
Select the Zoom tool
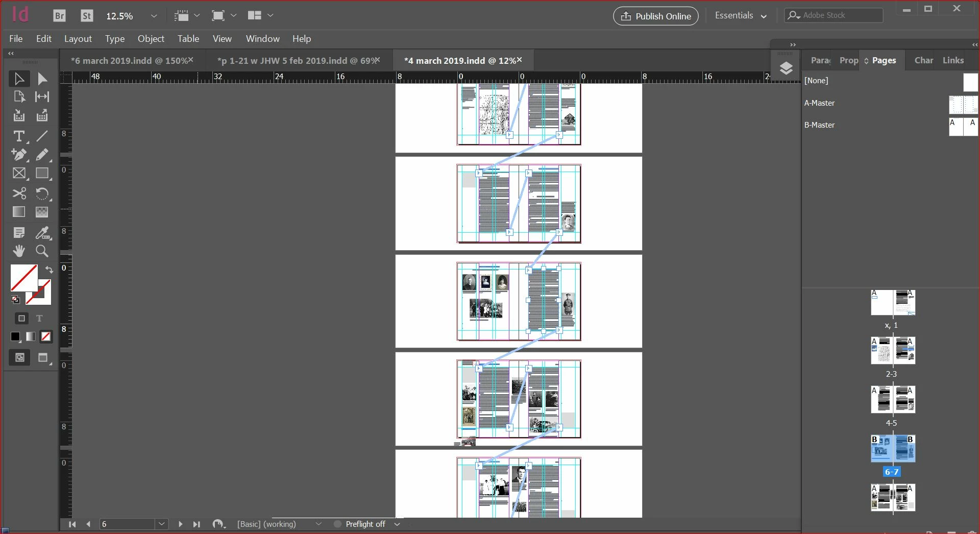coord(42,251)
